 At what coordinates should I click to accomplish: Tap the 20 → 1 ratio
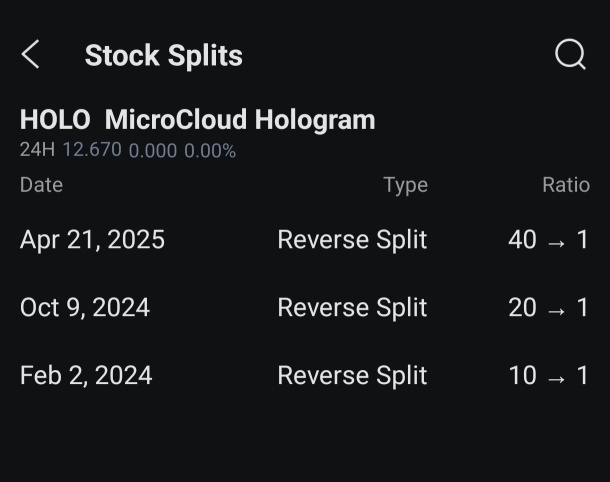coord(548,308)
